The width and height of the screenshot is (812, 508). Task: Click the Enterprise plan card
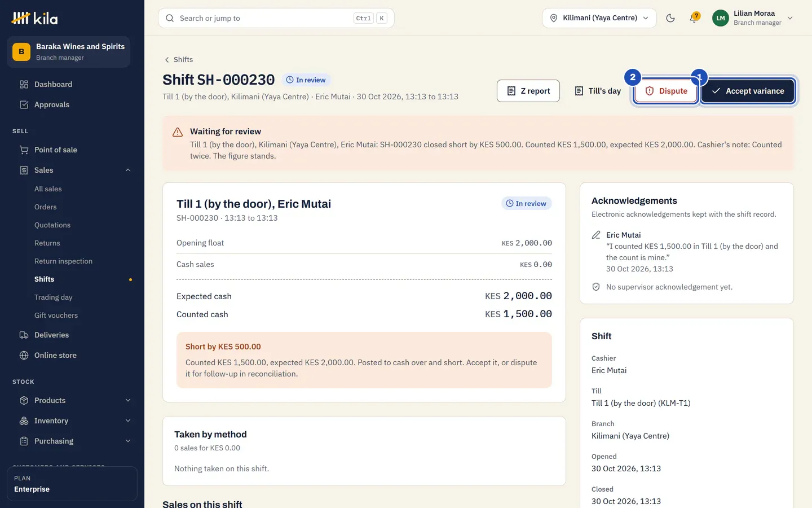pos(72,484)
